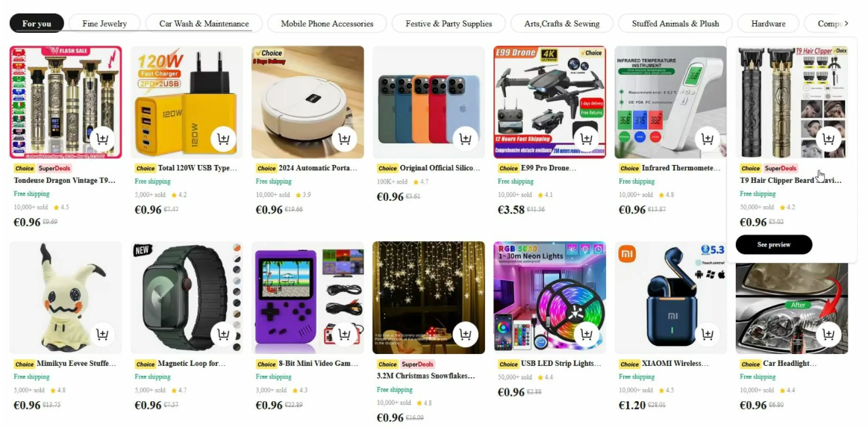Switch to the Fine Jewelry tab
868x428 pixels.
tap(104, 23)
